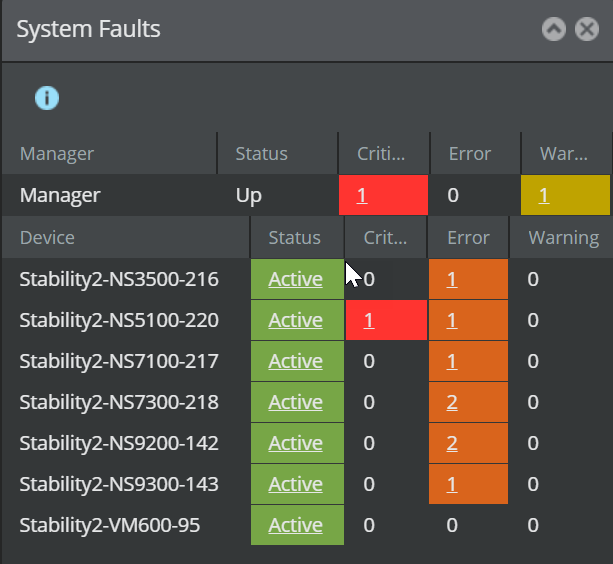Click Active status for Stability2-NS9200-142
Screen dimensions: 613x564
[296, 443]
